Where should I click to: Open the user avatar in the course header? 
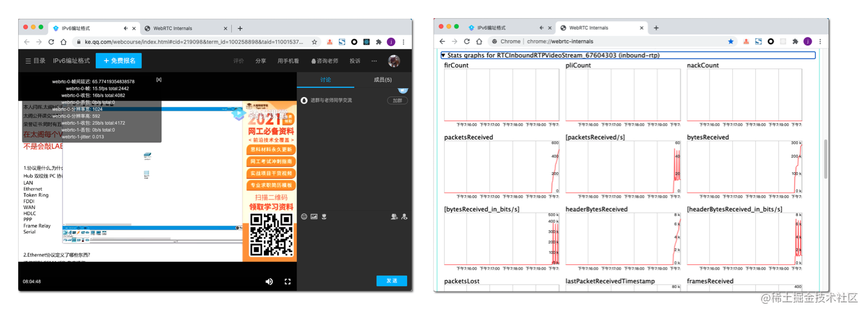(394, 61)
